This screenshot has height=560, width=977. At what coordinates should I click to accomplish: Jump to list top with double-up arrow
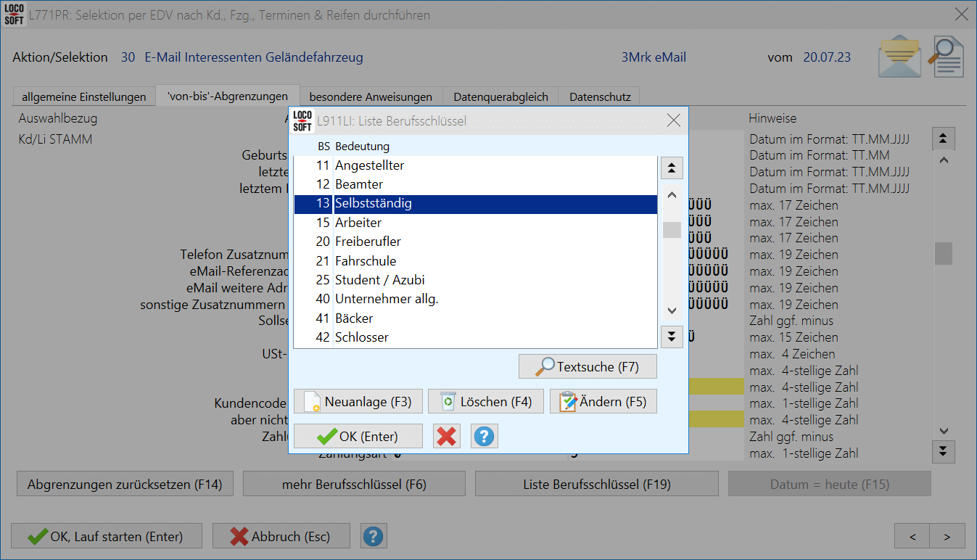(x=672, y=168)
